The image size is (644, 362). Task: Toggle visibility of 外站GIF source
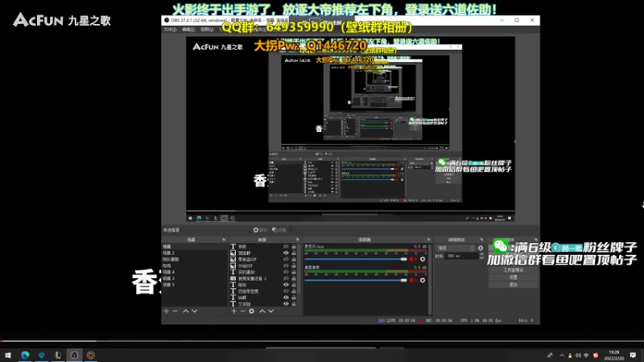(x=286, y=265)
